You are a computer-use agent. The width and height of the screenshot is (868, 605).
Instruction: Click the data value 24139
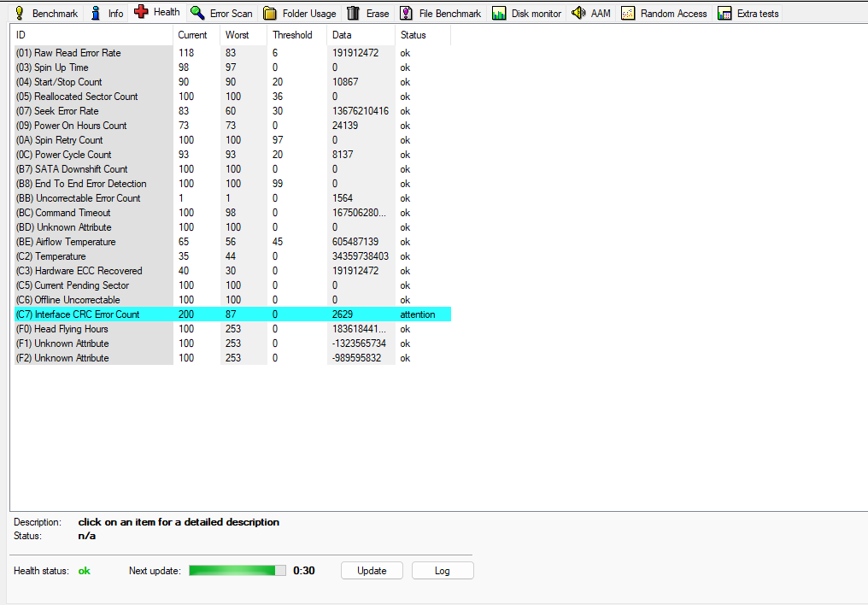345,126
